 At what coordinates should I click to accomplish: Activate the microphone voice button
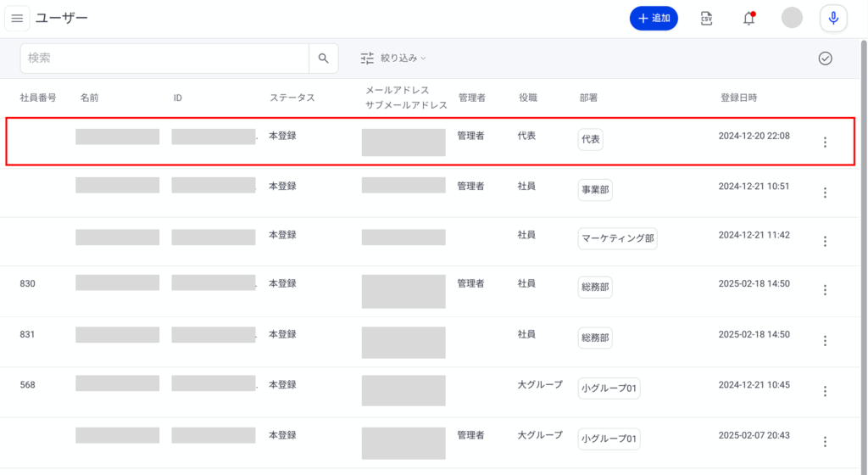(x=833, y=19)
